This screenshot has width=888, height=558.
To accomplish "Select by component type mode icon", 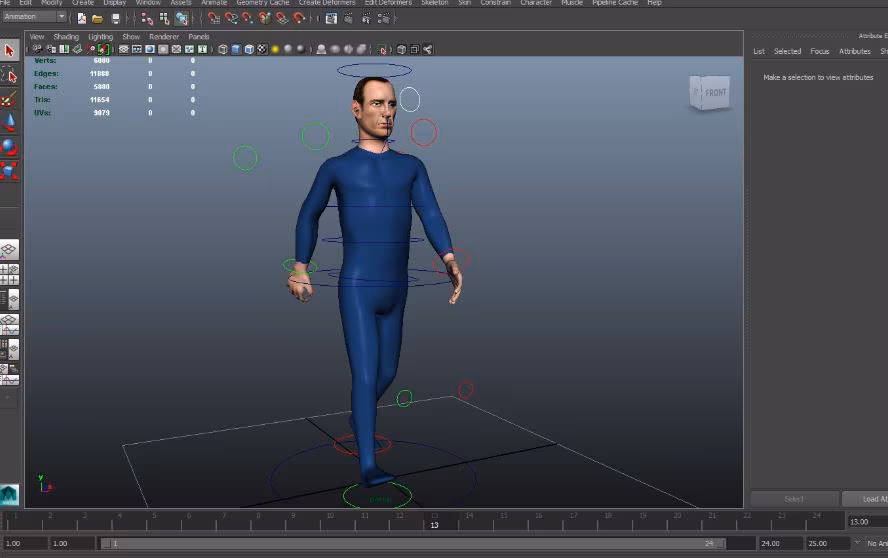I will pyautogui.click(x=181, y=19).
